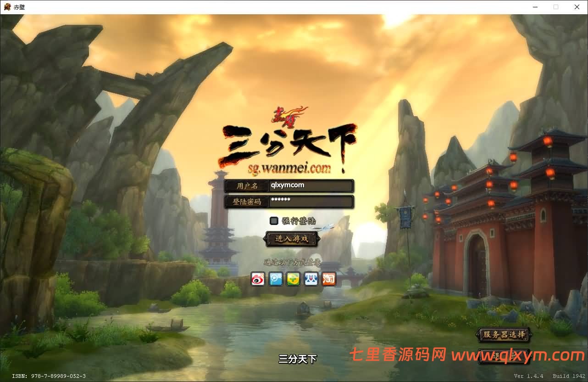Click the white-and-blue social login icon
The height and width of the screenshot is (382, 588).
coord(311,279)
